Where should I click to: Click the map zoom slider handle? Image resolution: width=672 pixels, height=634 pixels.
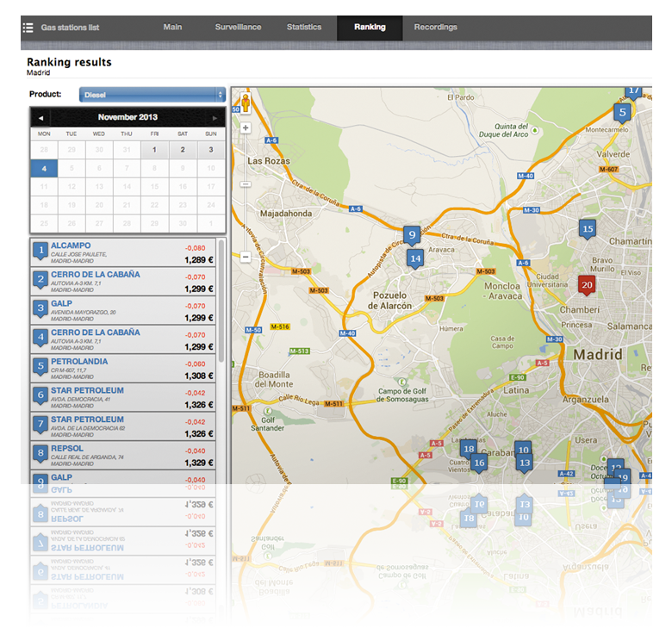pyautogui.click(x=246, y=184)
